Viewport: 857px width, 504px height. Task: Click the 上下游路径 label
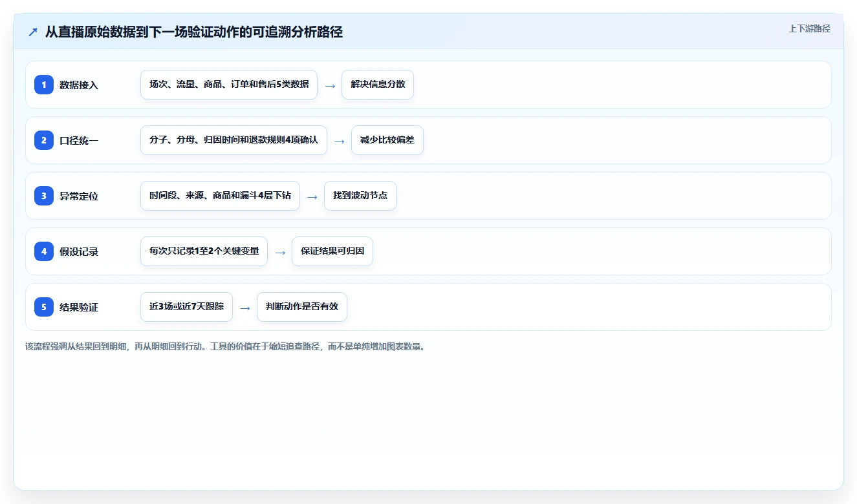pos(809,29)
